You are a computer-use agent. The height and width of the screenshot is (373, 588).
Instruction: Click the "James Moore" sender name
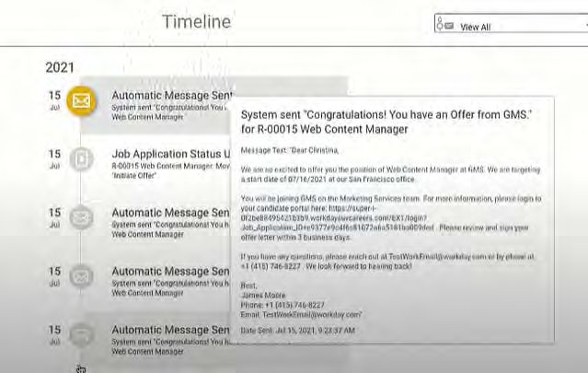(263, 296)
